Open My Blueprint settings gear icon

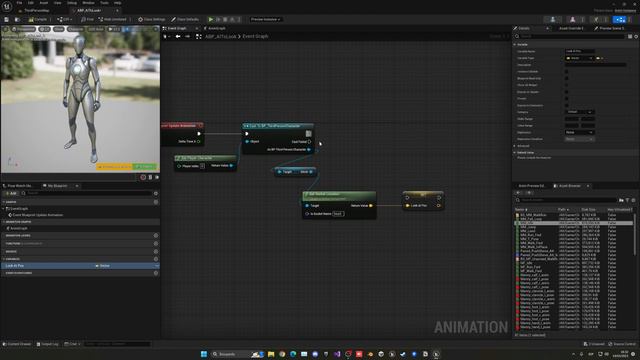(x=156, y=193)
